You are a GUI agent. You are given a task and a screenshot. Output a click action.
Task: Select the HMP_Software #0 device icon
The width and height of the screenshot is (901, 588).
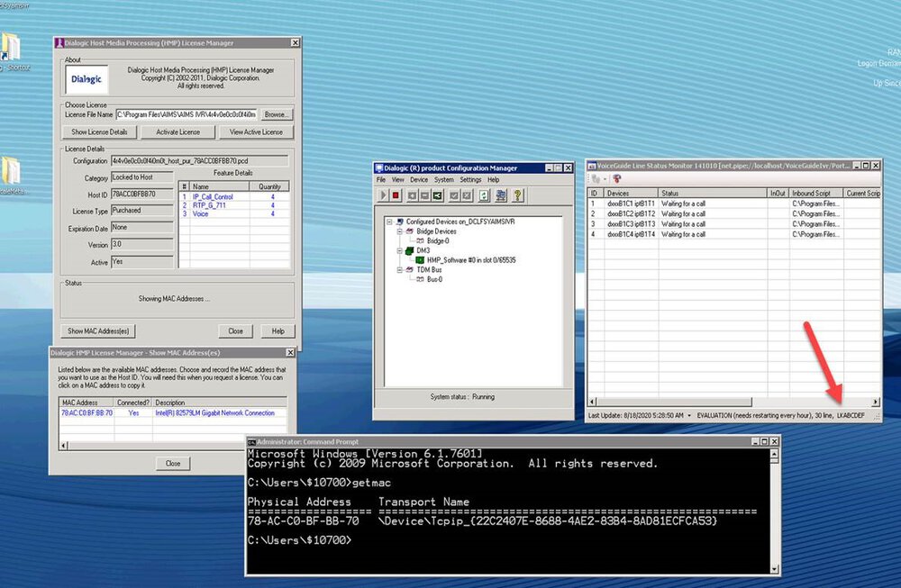(x=420, y=259)
